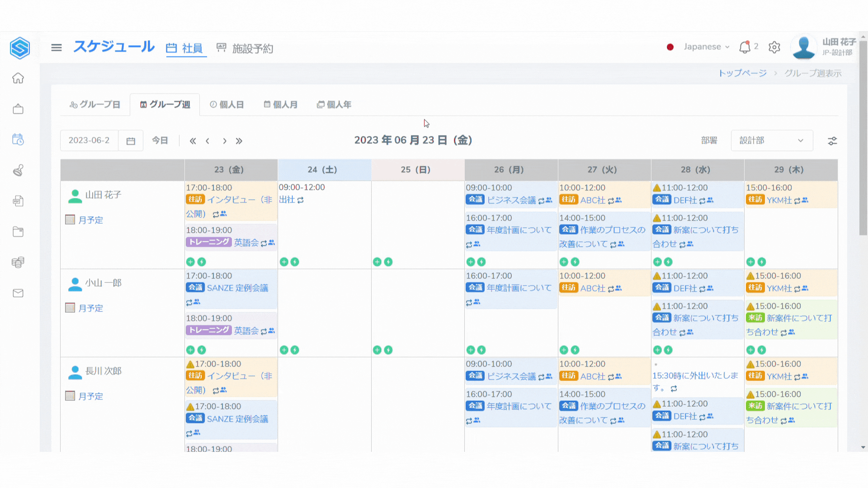The height and width of the screenshot is (488, 868).
Task: Open the hamburger menu icon
Action: [x=57, y=47]
